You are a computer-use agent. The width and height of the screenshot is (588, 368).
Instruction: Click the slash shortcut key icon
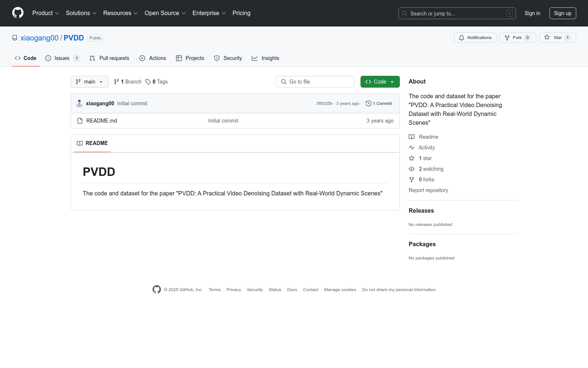[509, 13]
